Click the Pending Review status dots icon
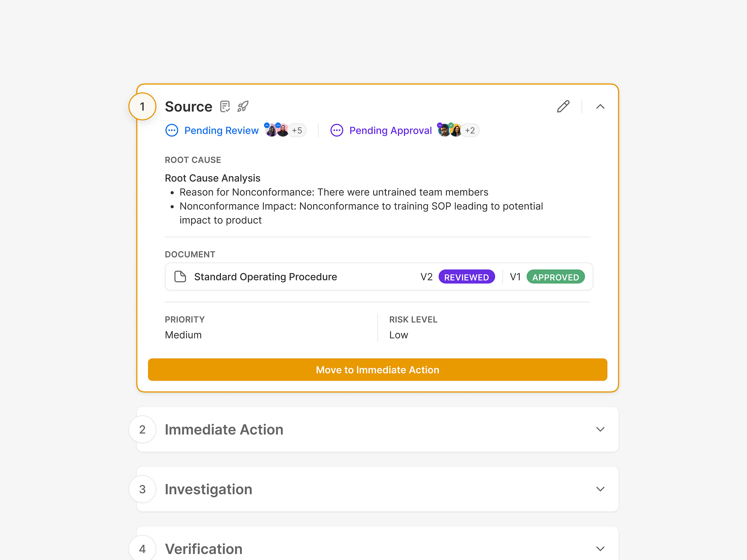The height and width of the screenshot is (560, 747). pos(171,130)
